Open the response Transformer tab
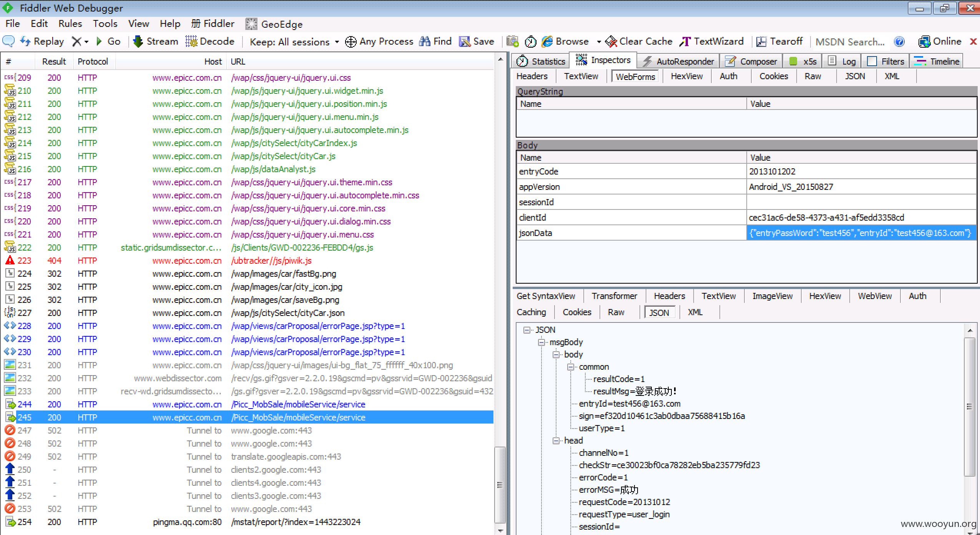The height and width of the screenshot is (535, 980). coord(615,296)
